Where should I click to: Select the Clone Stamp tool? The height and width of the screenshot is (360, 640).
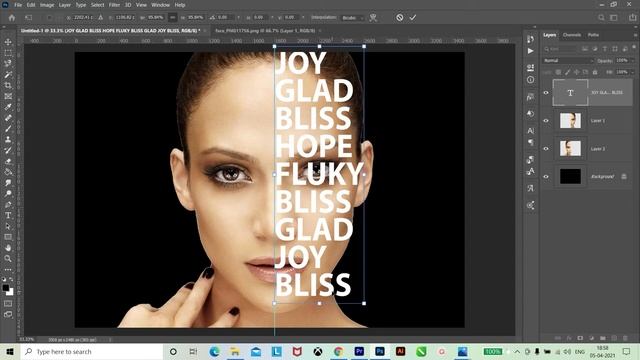(x=8, y=139)
